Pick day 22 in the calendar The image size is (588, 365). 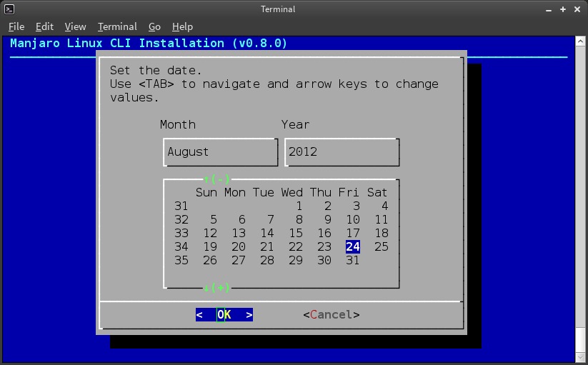296,246
